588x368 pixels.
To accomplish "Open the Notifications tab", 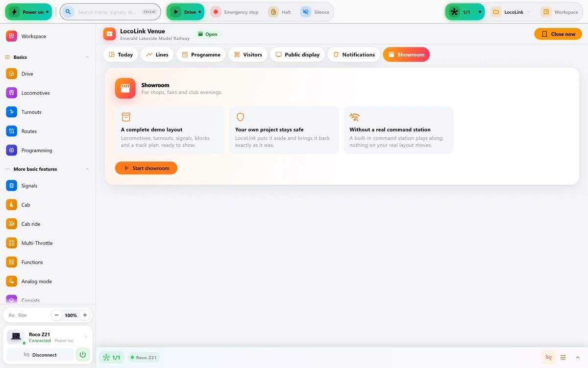I will (x=354, y=54).
